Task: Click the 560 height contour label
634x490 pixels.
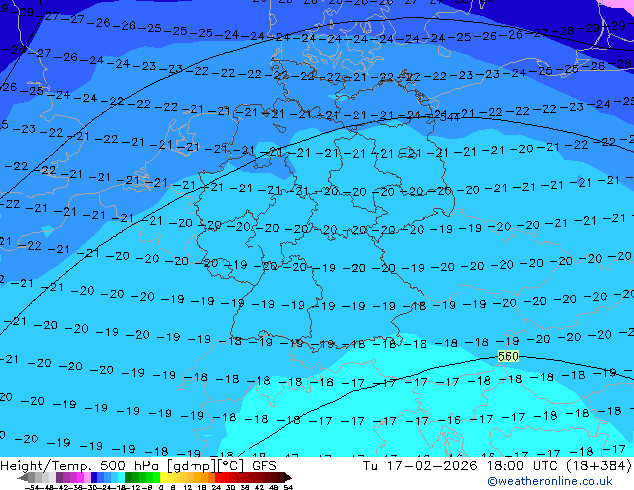Action: tap(508, 356)
